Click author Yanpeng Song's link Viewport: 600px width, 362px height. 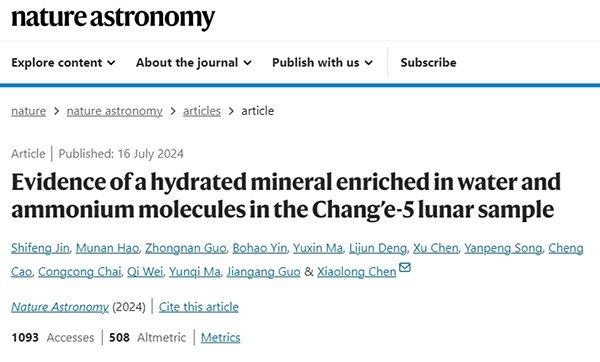503,248
